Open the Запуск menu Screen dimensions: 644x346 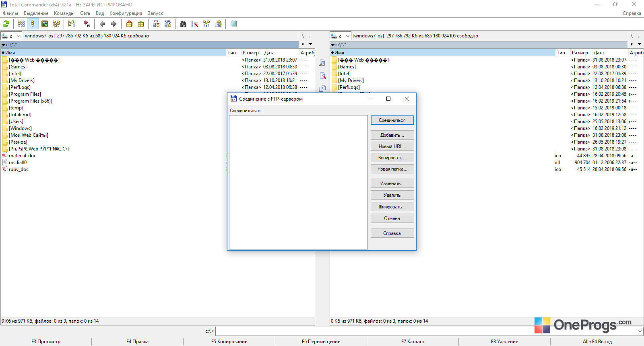(x=155, y=13)
